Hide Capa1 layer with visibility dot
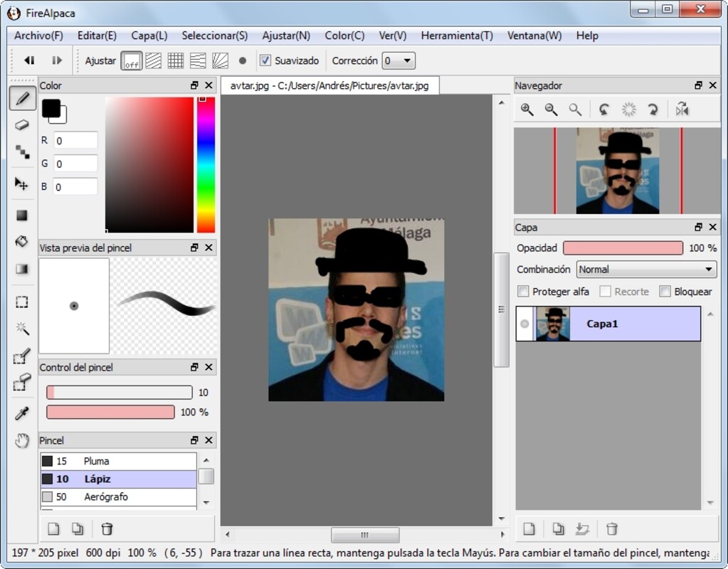Viewport: 728px width, 569px height. 525,324
